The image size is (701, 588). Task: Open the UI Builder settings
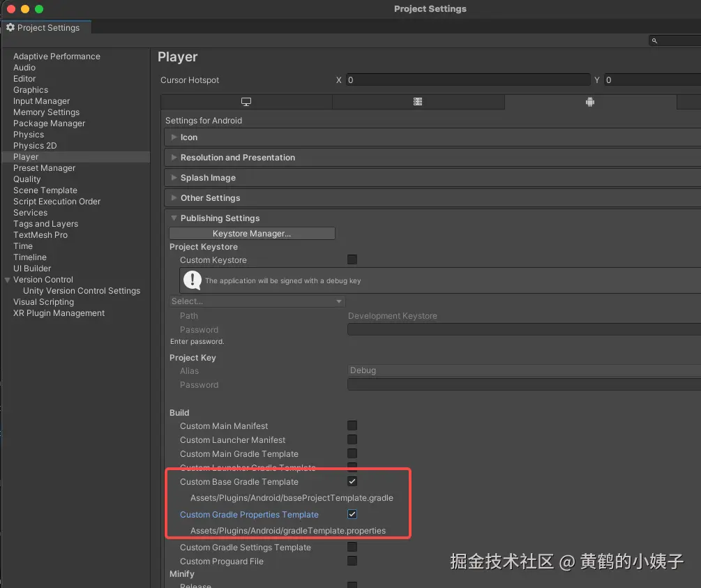pos(32,269)
